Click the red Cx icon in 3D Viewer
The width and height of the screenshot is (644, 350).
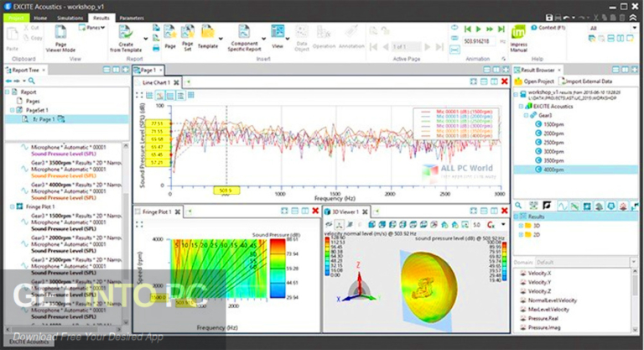point(491,225)
